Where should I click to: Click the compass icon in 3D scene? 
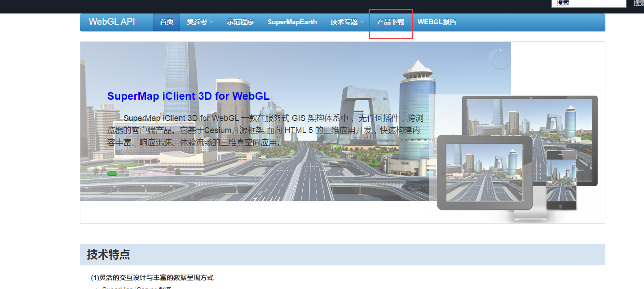click(x=500, y=59)
